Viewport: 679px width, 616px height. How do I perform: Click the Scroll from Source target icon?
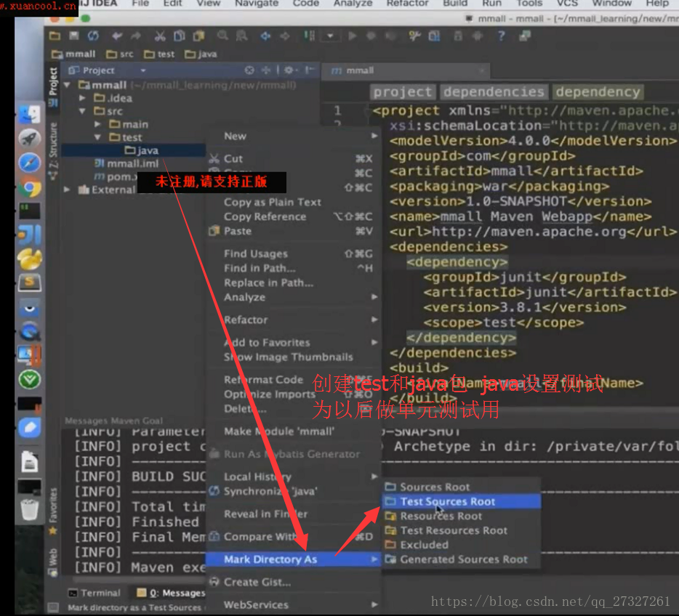(249, 70)
